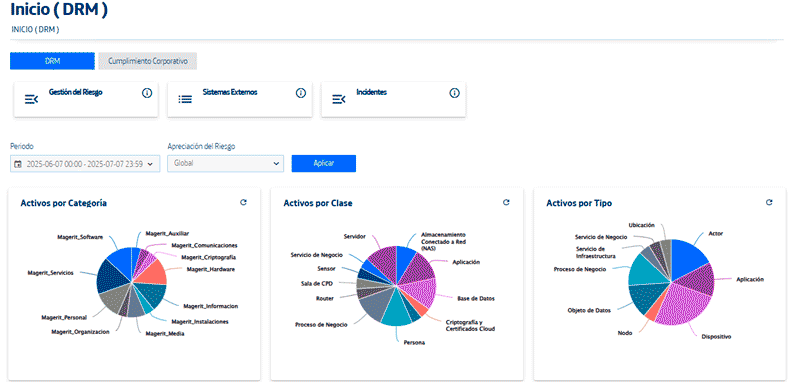790x382 pixels.
Task: Click the INICIO ( DRM ) breadcrumb link
Action: pos(35,30)
